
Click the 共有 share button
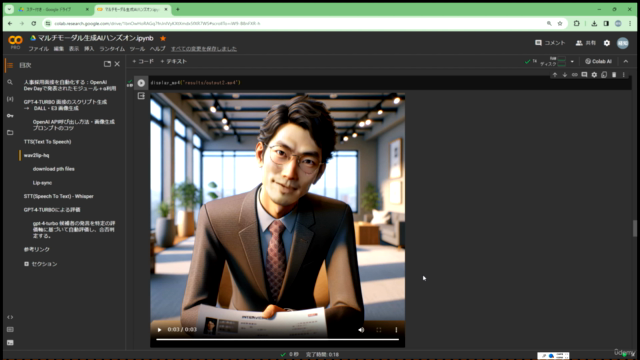pyautogui.click(x=586, y=43)
